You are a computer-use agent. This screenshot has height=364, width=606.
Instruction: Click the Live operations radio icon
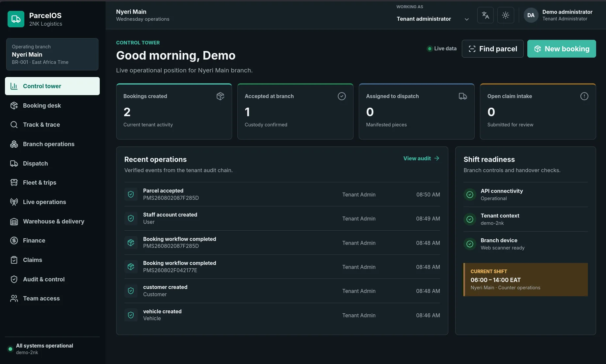(x=14, y=202)
